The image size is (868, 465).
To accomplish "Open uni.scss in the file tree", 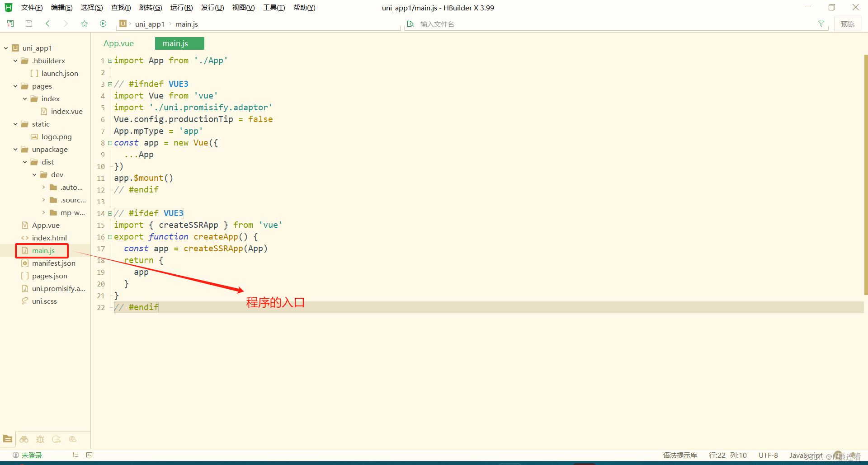I will pyautogui.click(x=44, y=301).
